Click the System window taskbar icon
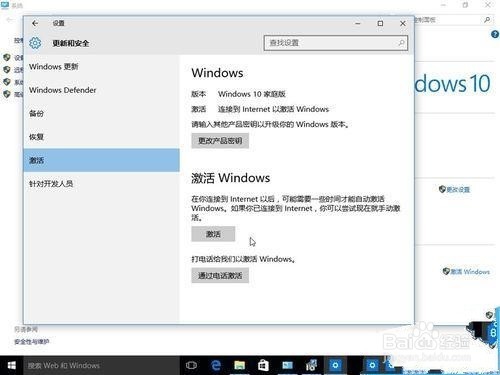 click(287, 365)
